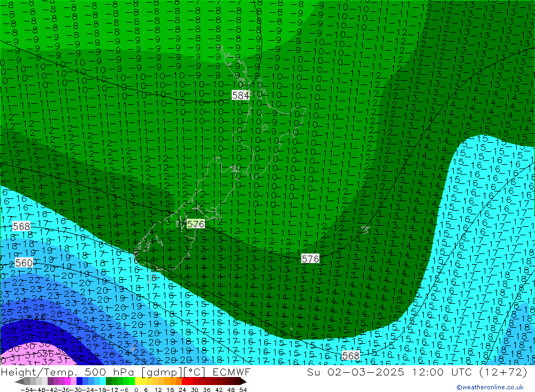Click the 560 contour label at left

(24, 263)
